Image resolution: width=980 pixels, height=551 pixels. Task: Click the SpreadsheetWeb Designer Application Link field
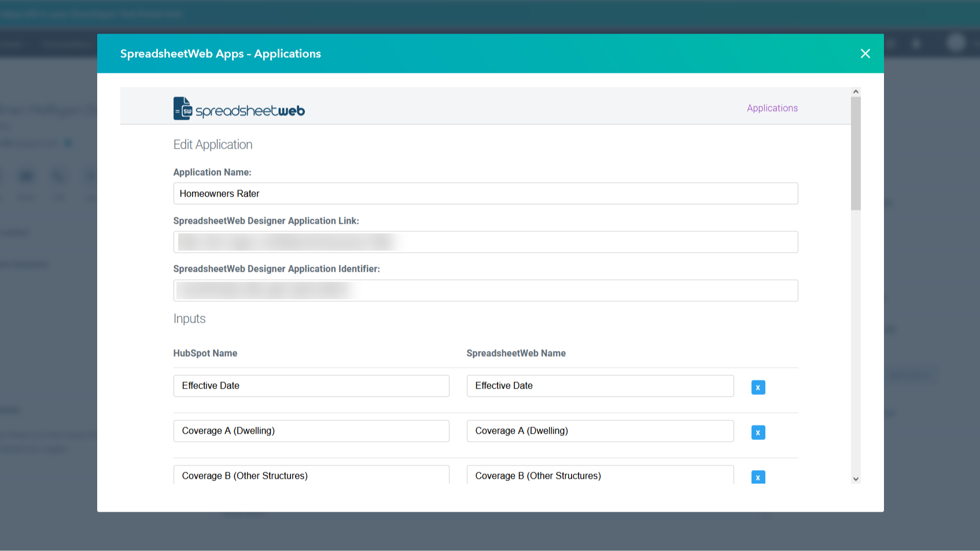485,242
